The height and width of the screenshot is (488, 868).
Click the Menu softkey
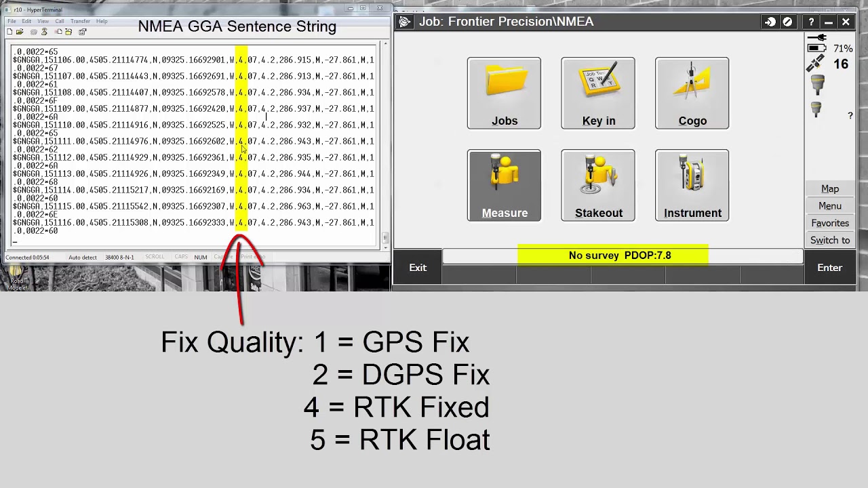[x=830, y=206]
